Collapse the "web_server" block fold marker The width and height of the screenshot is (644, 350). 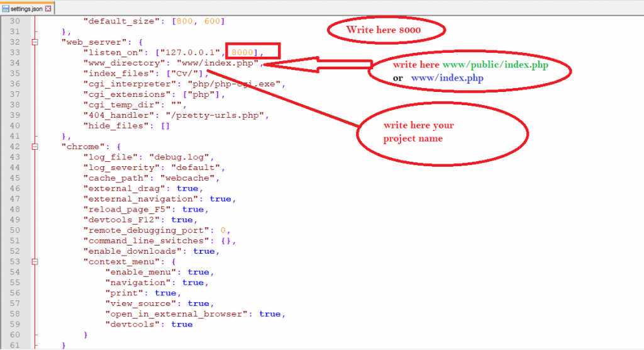coord(35,42)
